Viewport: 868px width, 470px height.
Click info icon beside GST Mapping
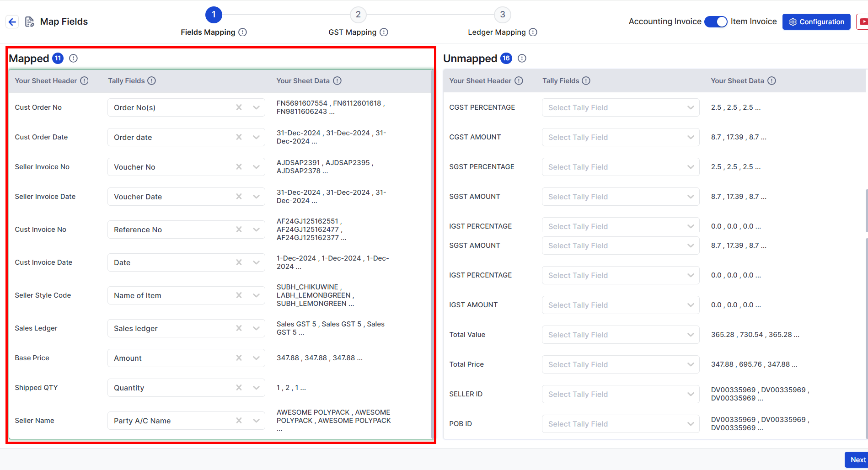[x=384, y=32]
